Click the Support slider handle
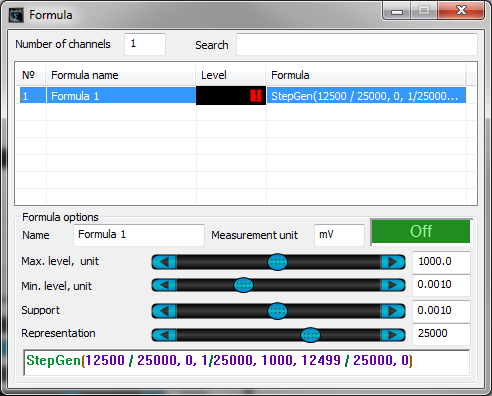Viewport: 492px width, 396px height. [x=277, y=311]
